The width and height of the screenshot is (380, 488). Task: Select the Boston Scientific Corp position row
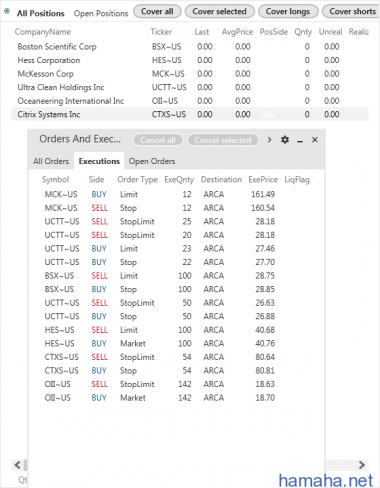pos(190,47)
